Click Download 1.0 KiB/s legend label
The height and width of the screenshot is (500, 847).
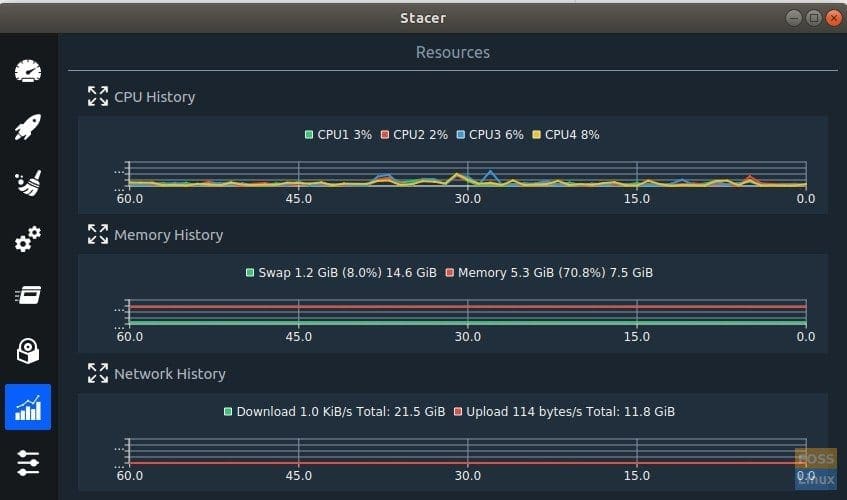click(341, 411)
